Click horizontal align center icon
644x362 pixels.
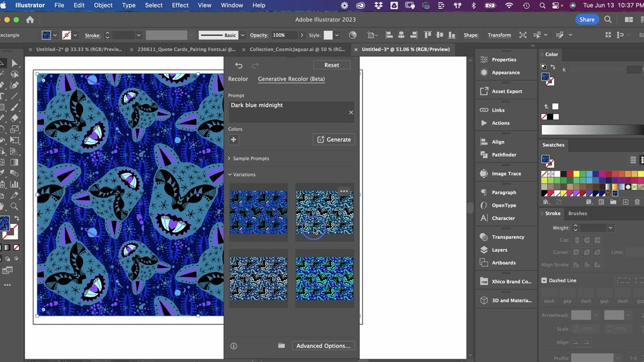pyautogui.click(x=401, y=35)
